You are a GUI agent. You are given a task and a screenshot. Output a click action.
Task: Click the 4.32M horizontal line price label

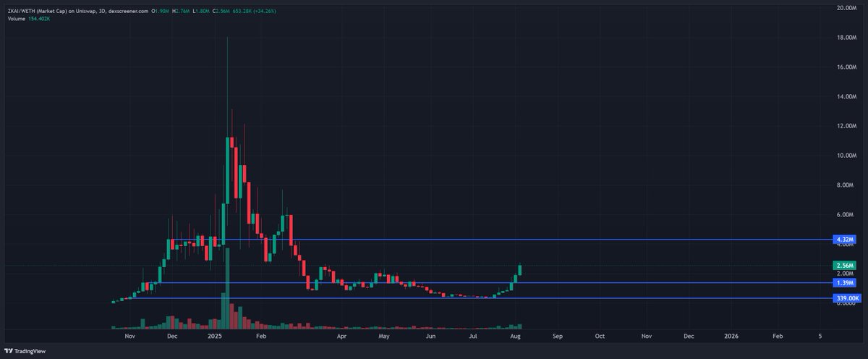pyautogui.click(x=845, y=240)
